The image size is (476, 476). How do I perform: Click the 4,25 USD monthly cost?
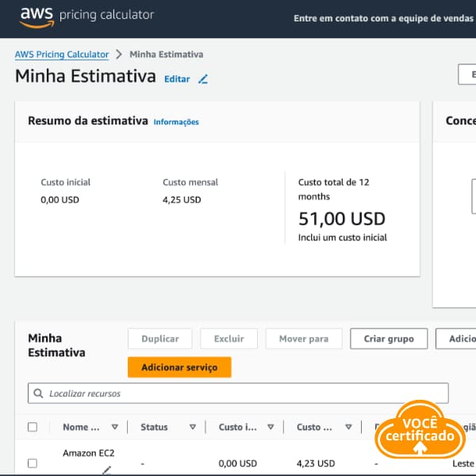(x=182, y=200)
